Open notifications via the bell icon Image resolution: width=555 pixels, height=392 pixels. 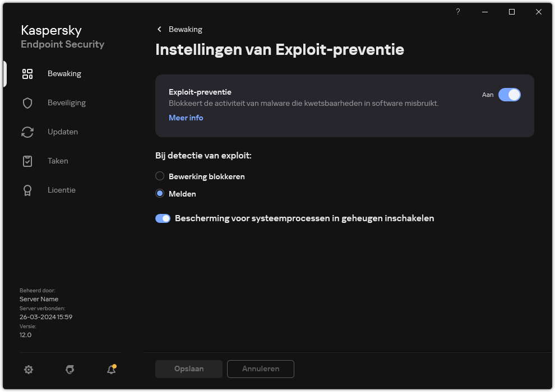(110, 370)
